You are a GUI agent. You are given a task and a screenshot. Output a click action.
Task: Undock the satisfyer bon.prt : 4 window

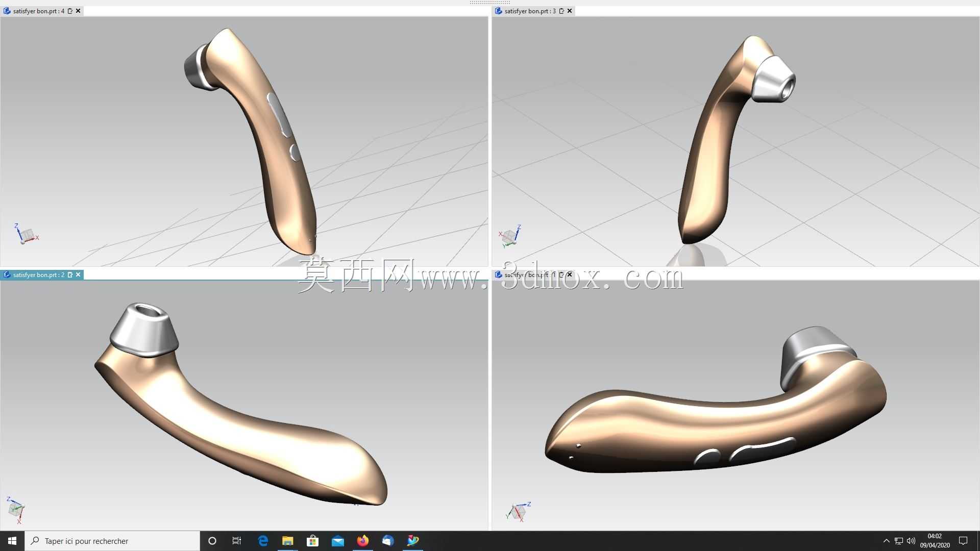click(70, 11)
